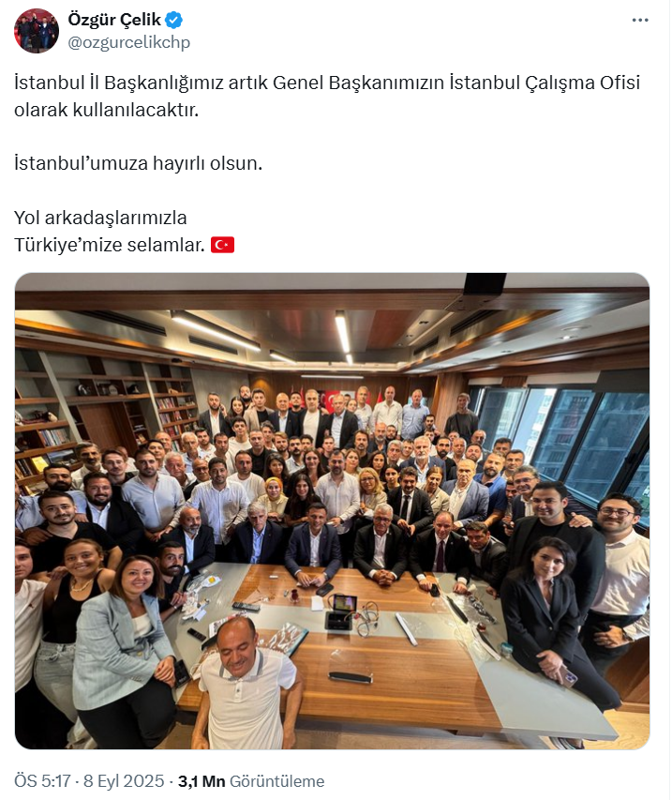Screen dimensions: 672x800
Task: Click the 3,1 Mn view count
Action: (x=202, y=781)
